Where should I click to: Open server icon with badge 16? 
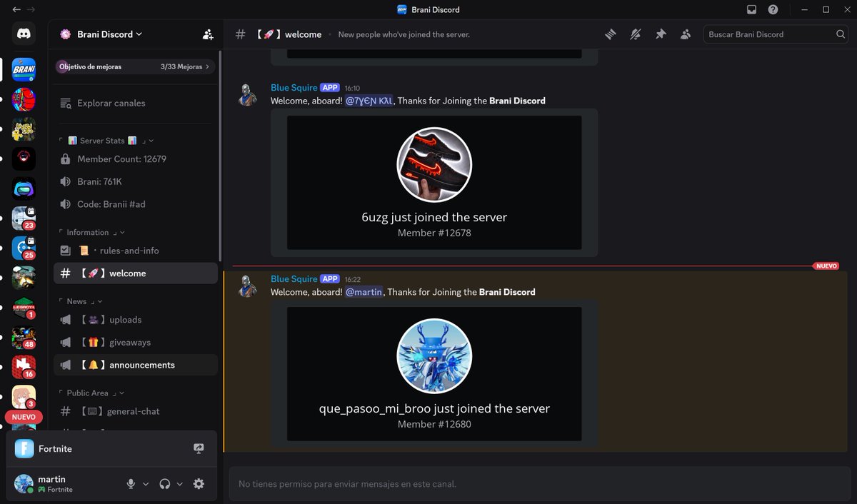pos(24,367)
